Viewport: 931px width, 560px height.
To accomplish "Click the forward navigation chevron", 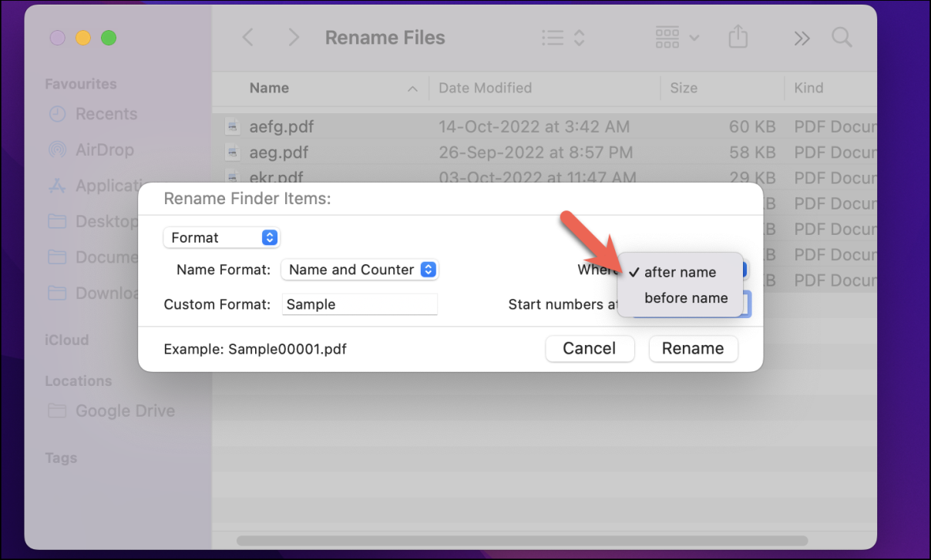I will coord(294,38).
